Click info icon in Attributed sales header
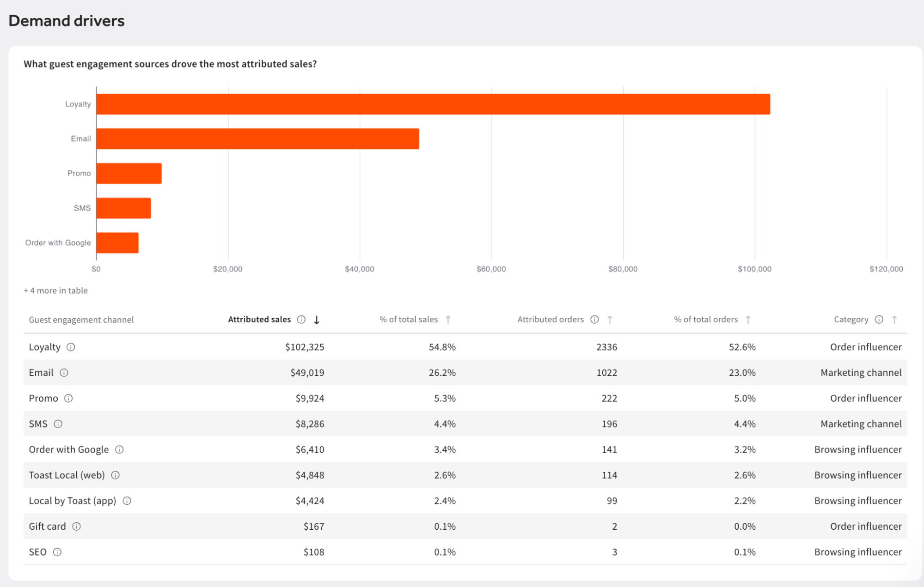 tap(301, 320)
